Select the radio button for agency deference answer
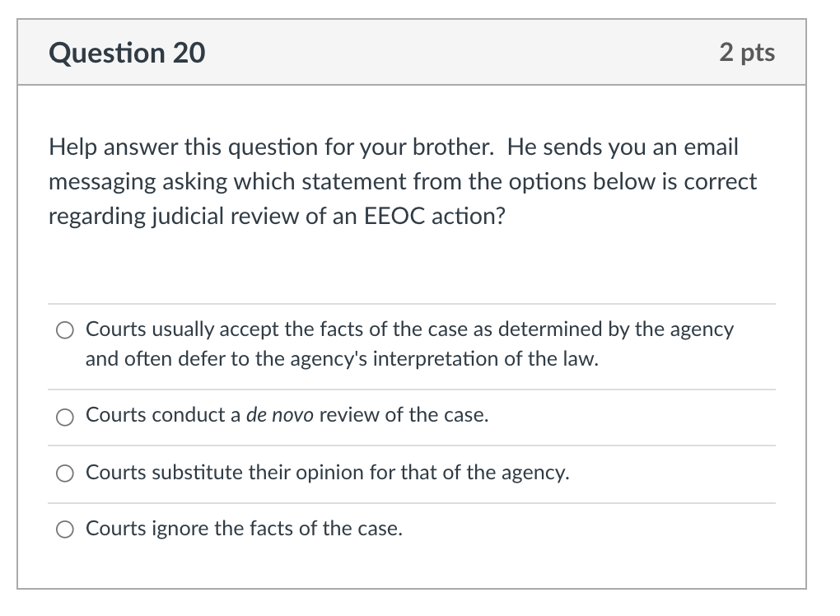The height and width of the screenshot is (616, 840). point(64,329)
